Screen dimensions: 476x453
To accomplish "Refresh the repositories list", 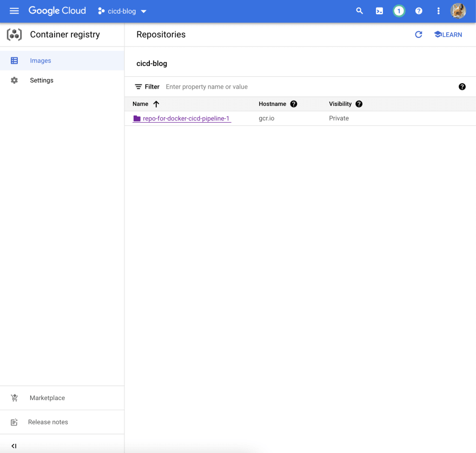I will [x=419, y=35].
